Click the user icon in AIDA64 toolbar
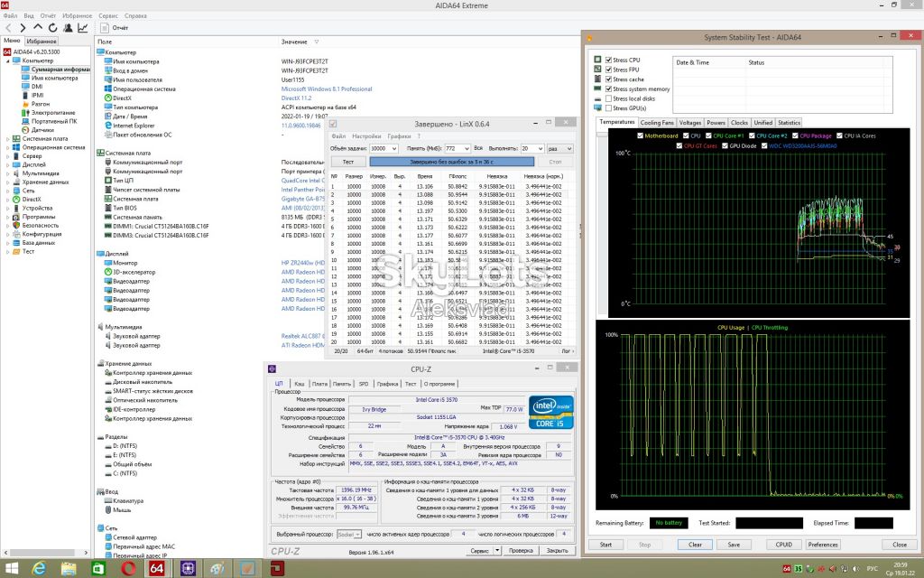 (x=68, y=28)
